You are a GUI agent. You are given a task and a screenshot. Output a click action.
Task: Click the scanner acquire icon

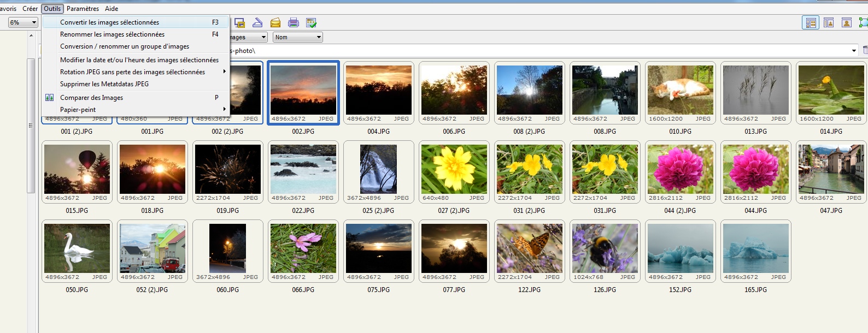pyautogui.click(x=257, y=23)
